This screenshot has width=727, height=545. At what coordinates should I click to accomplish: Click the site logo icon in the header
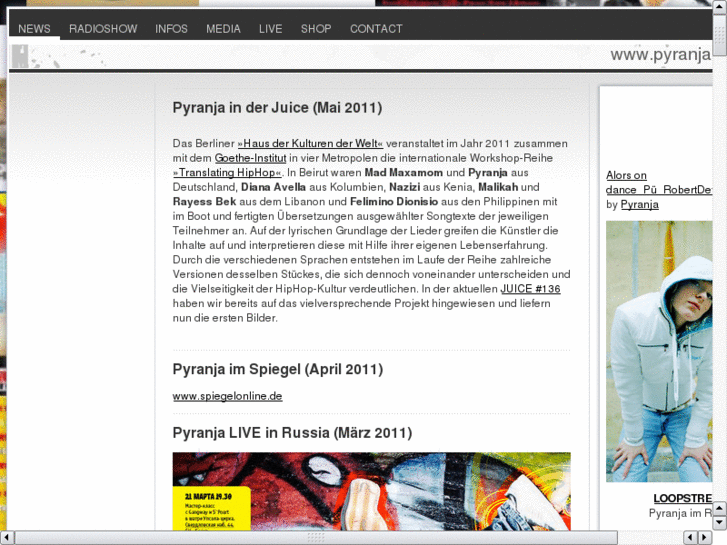pyautogui.click(x=20, y=56)
